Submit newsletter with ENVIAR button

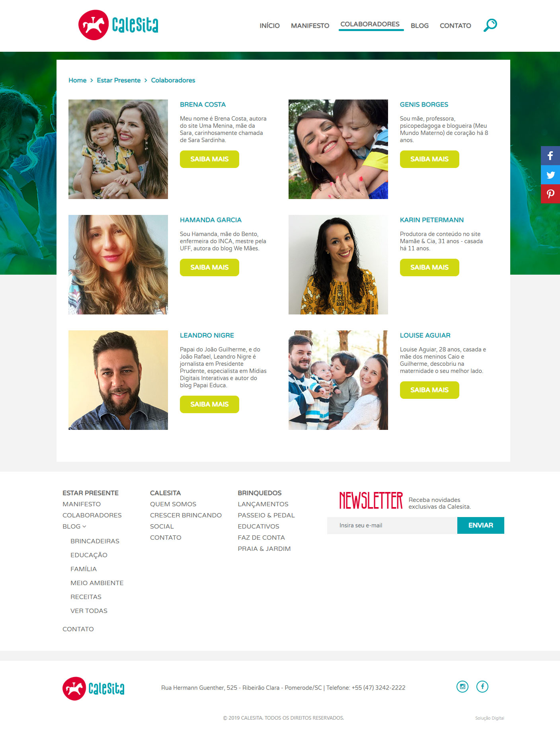[x=481, y=525]
